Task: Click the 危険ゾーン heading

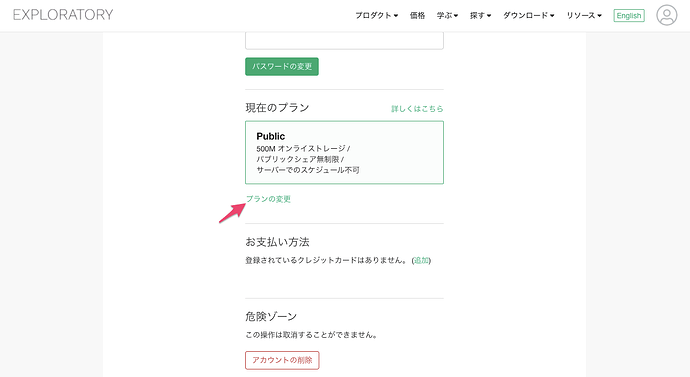Action: (271, 316)
